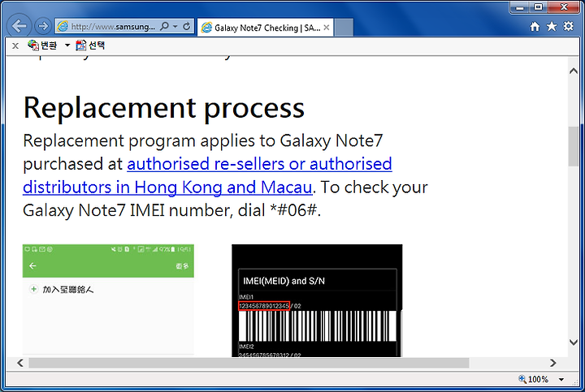Minimize the browser window
Screen dimensions: 585x392
pos(520,6)
